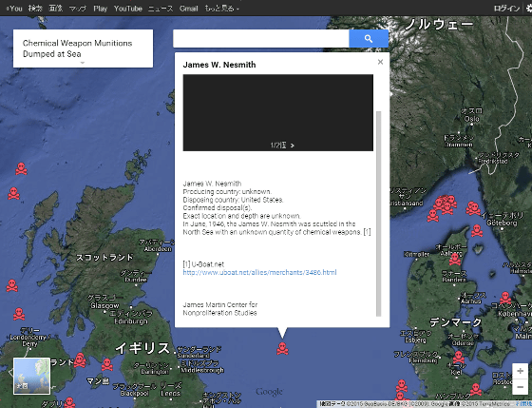The width and height of the screenshot is (532, 408).
Task: Open the settings gear in top bar
Action: click(529, 9)
